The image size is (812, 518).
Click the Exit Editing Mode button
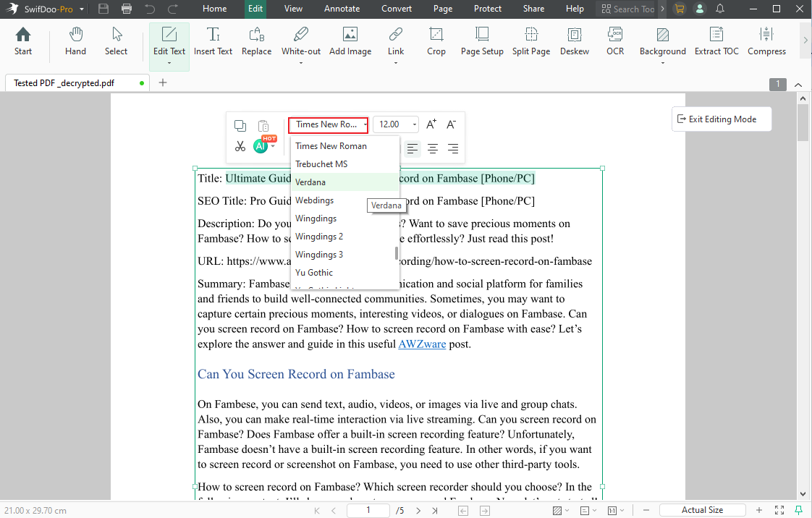[x=721, y=119]
